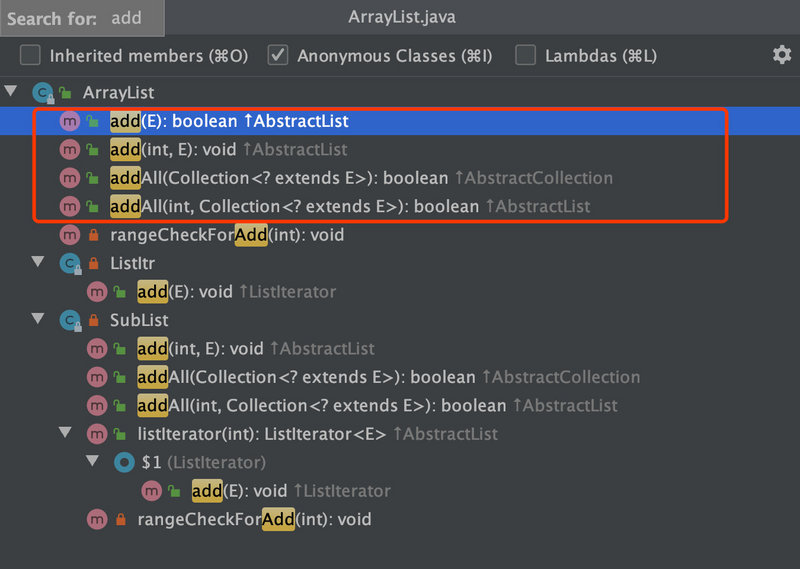Uncheck the Anonymous Classes checkbox
Viewport: 800px width, 569px height.
click(x=279, y=56)
